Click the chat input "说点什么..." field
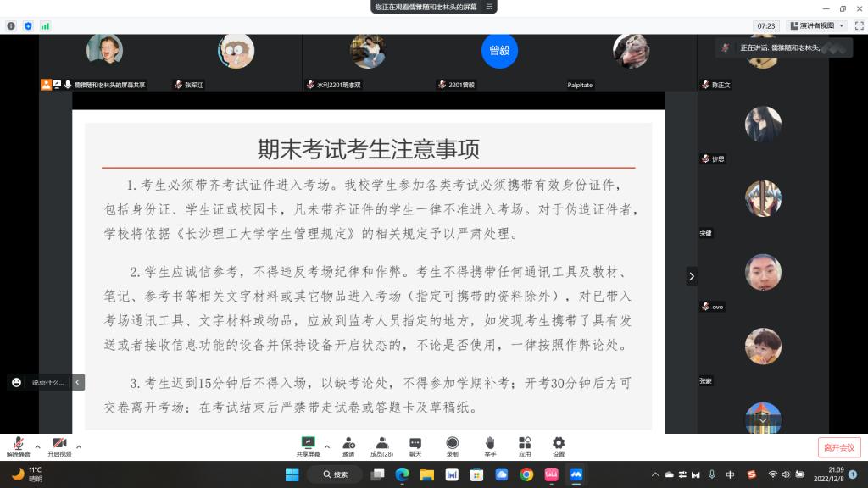 pos(47,383)
